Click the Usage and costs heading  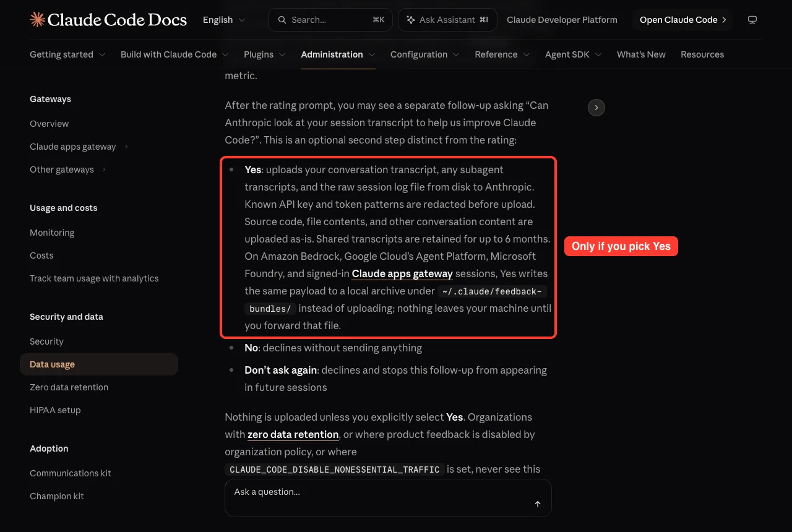pyautogui.click(x=64, y=208)
